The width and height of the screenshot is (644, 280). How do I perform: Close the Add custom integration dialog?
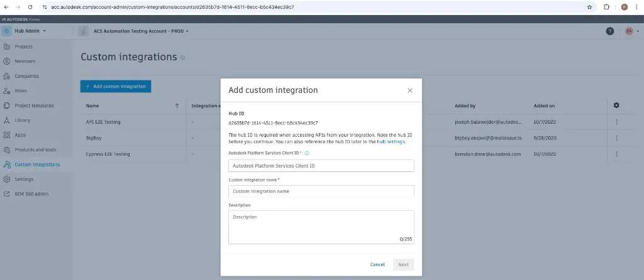409,90
